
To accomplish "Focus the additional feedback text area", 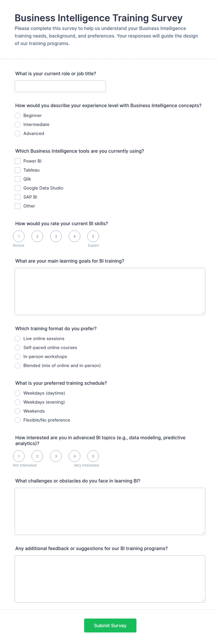I will click(110, 579).
